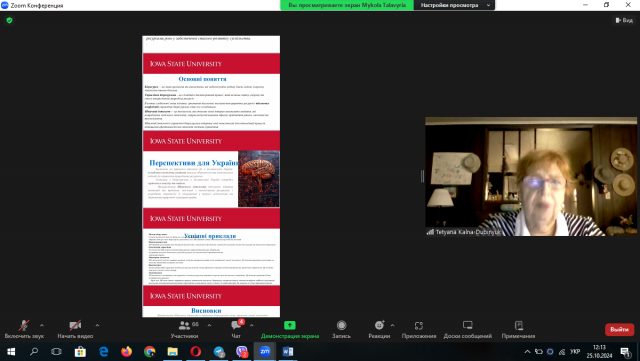
Task: Click the green screen-viewing notification banner
Action: (347, 5)
